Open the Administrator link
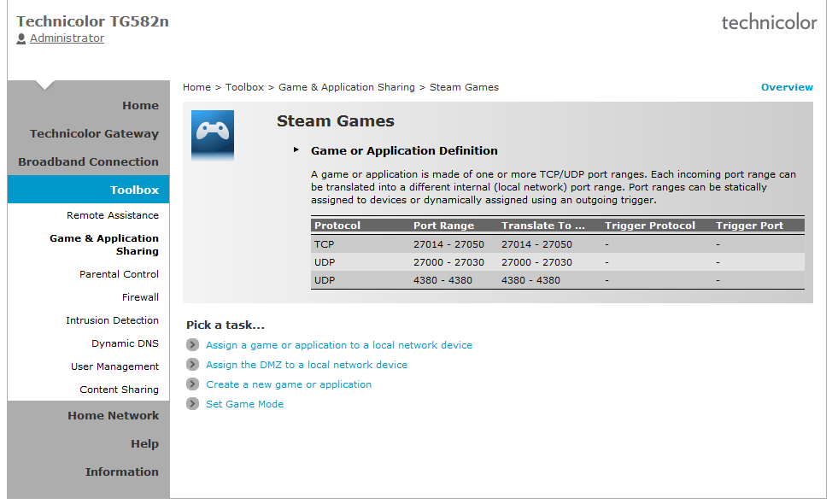This screenshot has width=832, height=504. (67, 38)
